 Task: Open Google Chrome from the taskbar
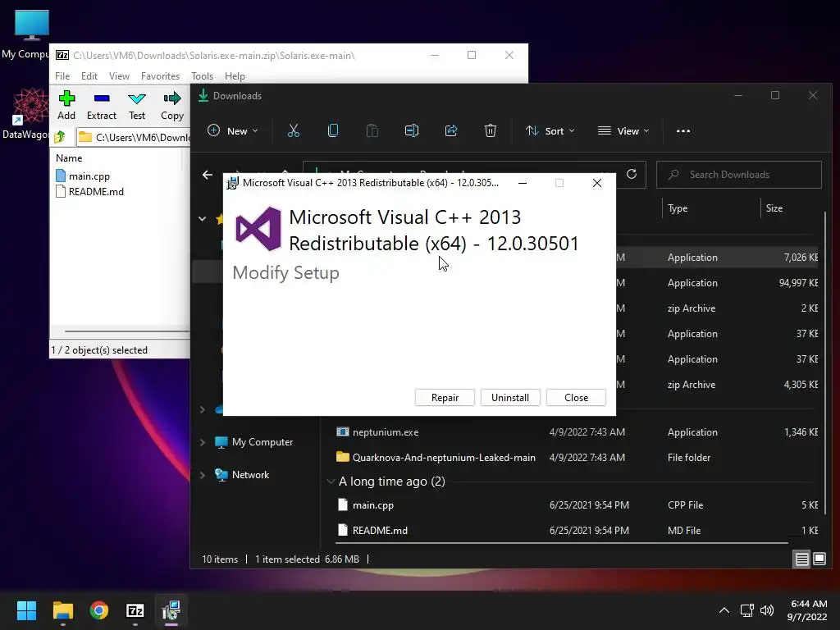(98, 610)
